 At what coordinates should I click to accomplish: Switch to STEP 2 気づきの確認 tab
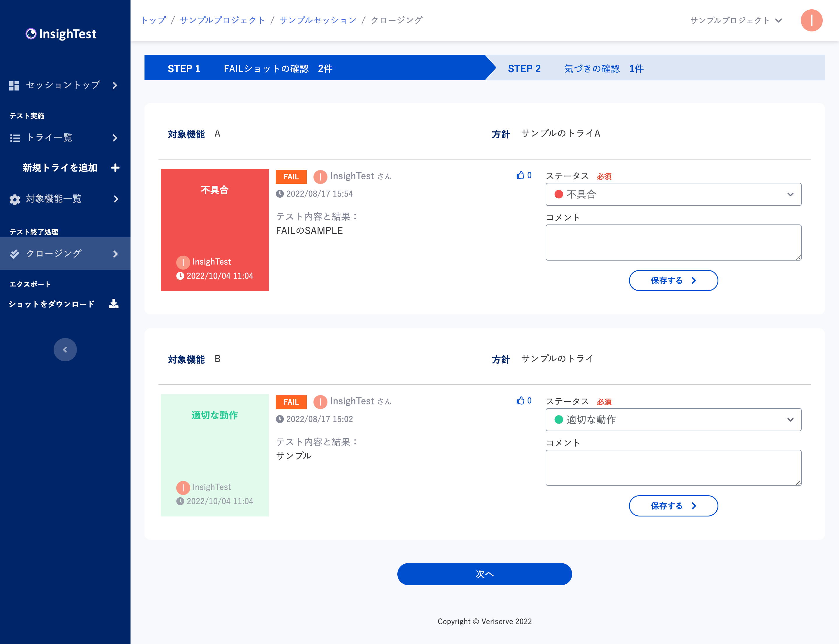[575, 69]
